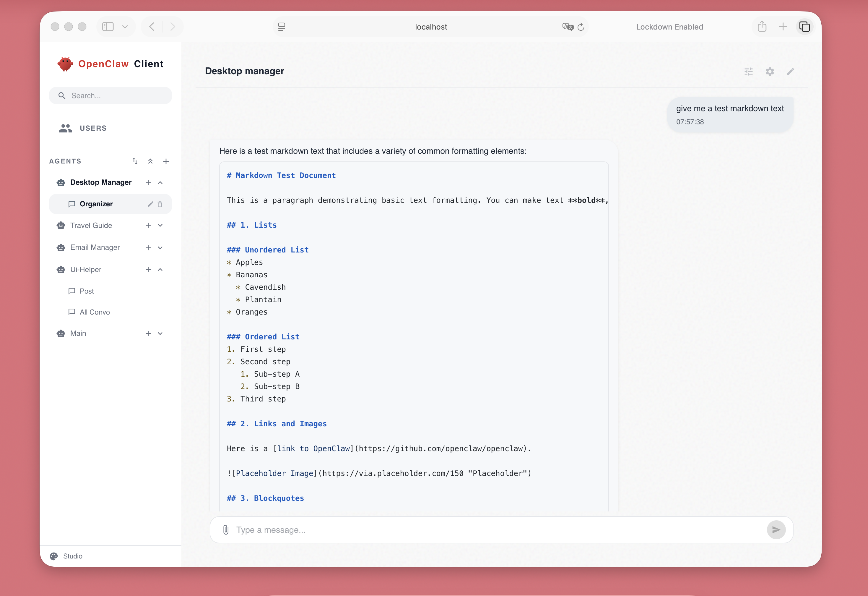Expand the Email Manager agent
The width and height of the screenshot is (868, 596).
(x=160, y=247)
